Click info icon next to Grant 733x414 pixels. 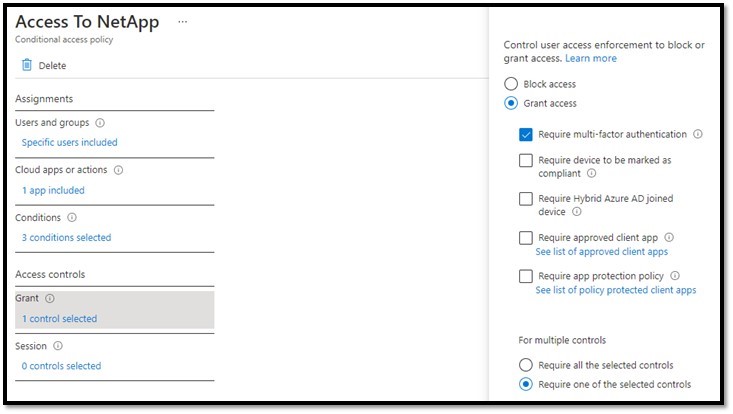pyautogui.click(x=50, y=298)
